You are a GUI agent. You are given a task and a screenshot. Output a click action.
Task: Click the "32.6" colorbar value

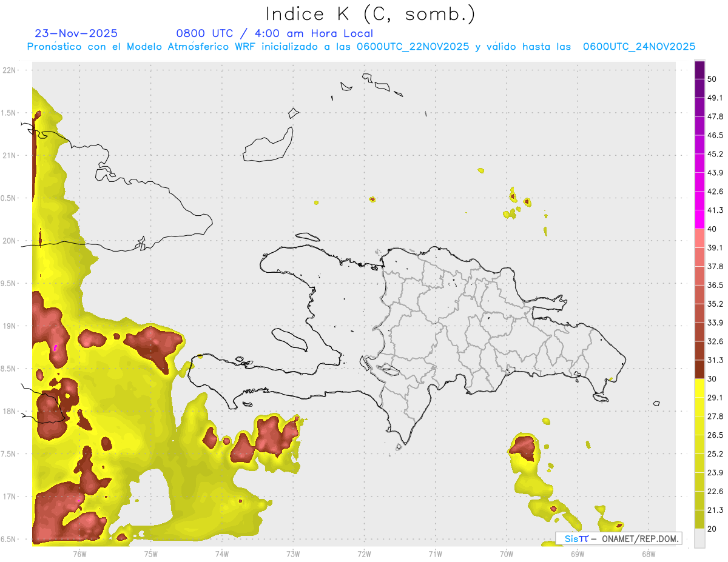[x=715, y=341]
